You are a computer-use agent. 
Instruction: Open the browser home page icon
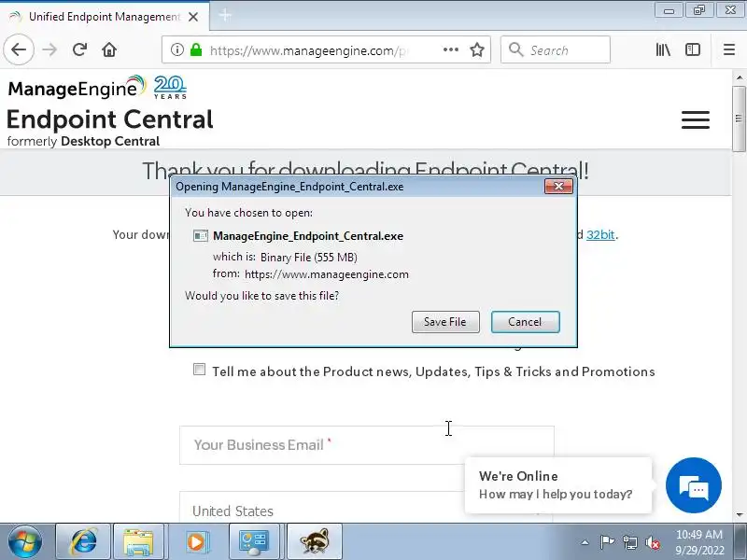point(109,49)
